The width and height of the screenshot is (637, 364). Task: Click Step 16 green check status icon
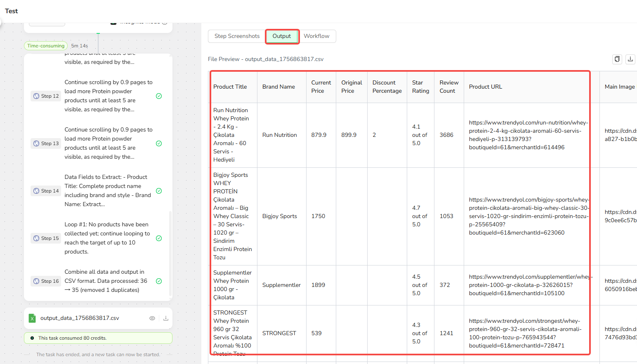(159, 281)
